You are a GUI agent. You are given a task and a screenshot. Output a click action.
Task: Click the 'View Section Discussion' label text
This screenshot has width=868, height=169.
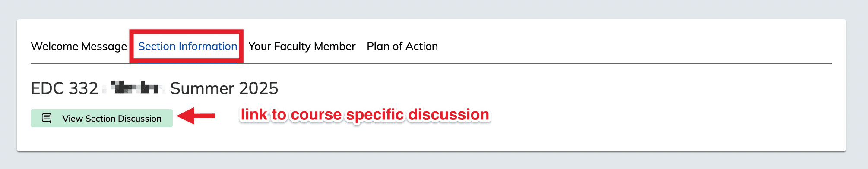(x=112, y=119)
